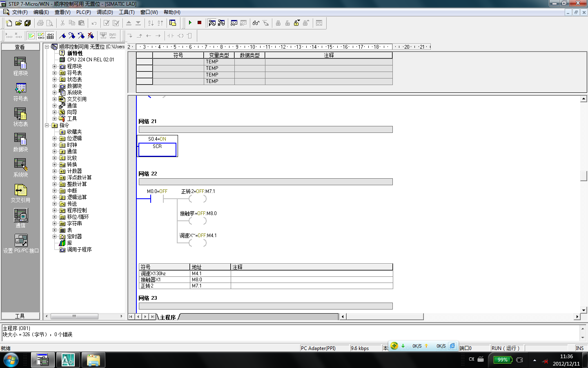Viewport: 588px width, 368px height.
Task: Download the program to PLC (down-triangle icon)
Action: click(138, 23)
